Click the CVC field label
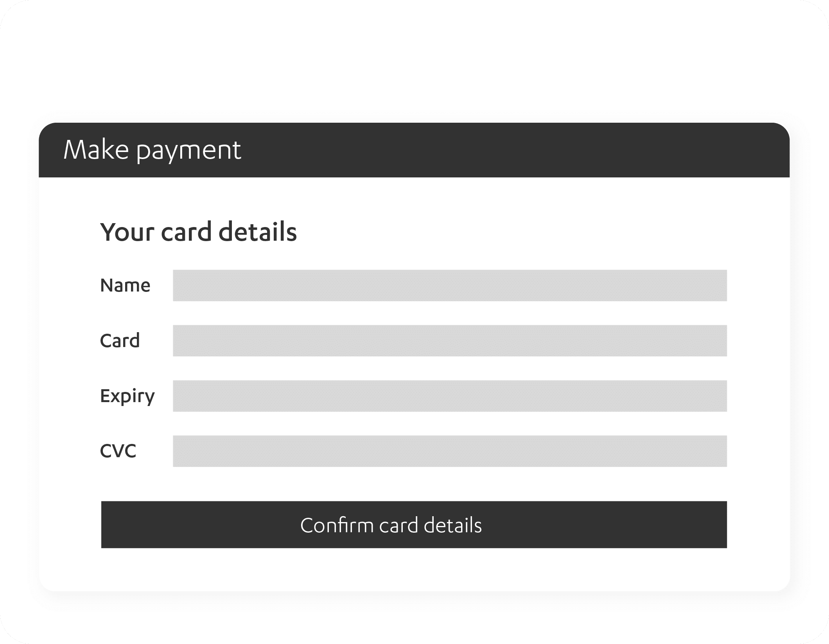The image size is (829, 644). 118,451
